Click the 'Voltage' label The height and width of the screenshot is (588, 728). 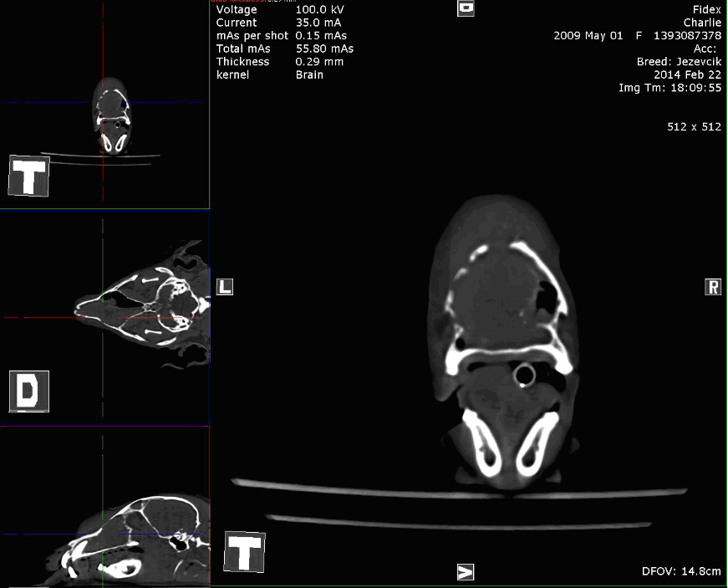(x=237, y=10)
